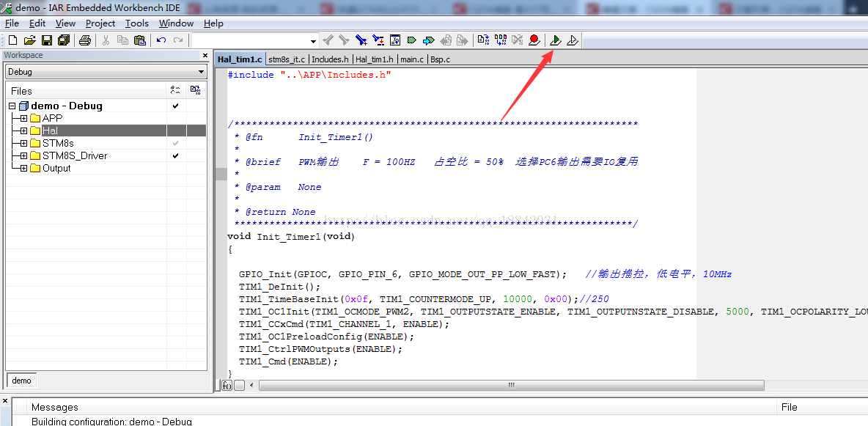Start Download and Debug green arrow

[x=555, y=40]
